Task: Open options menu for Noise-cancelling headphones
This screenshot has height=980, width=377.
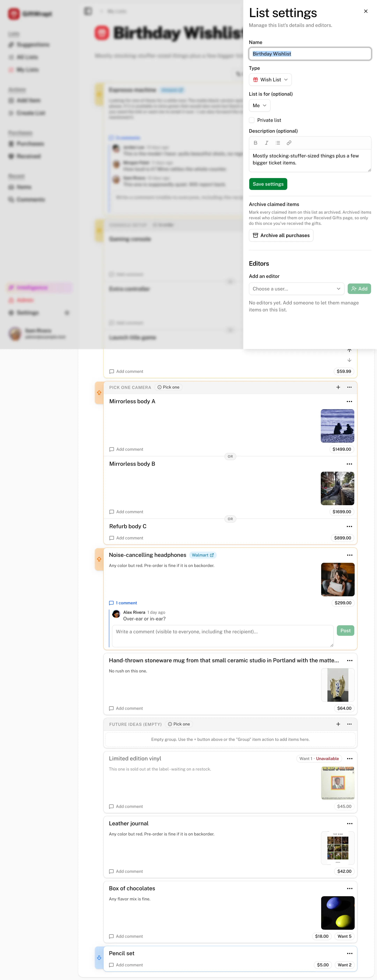Action: [x=350, y=555]
